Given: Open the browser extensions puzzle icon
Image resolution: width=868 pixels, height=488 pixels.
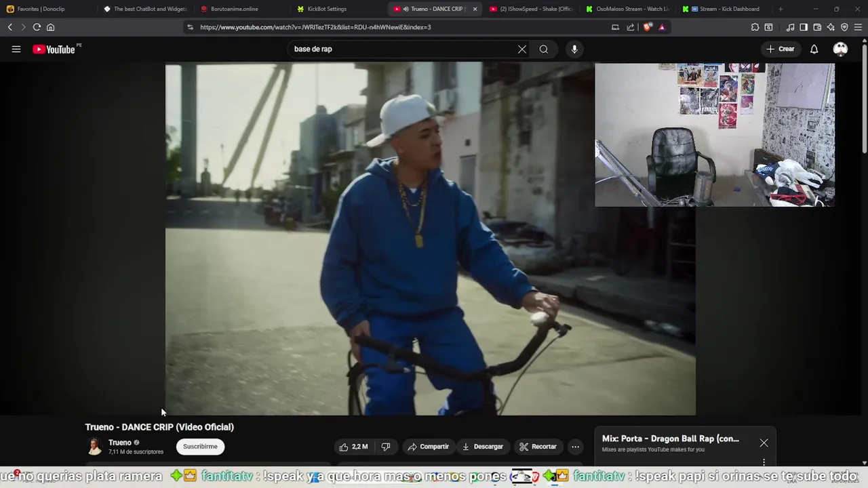Looking at the screenshot, I should click(x=755, y=27).
